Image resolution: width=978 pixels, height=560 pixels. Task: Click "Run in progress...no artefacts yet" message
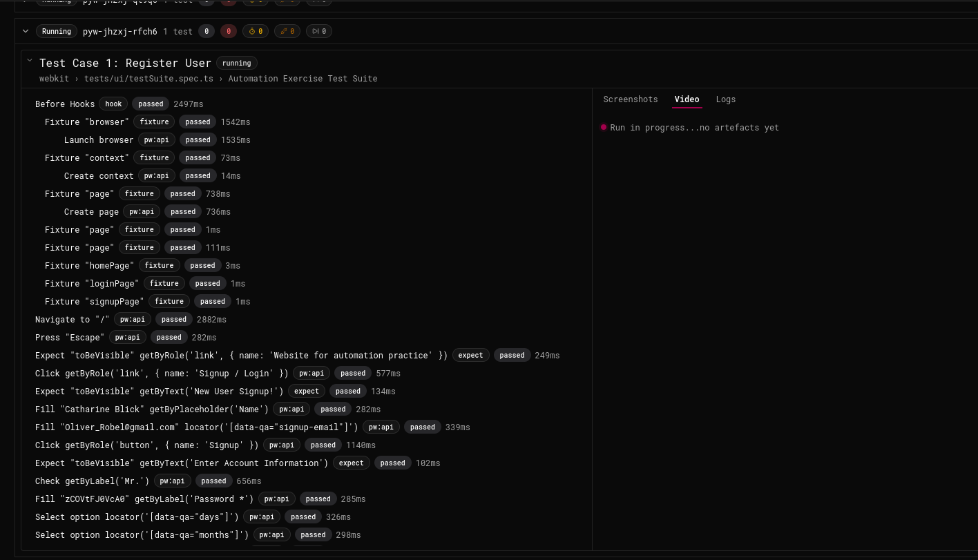[695, 128]
